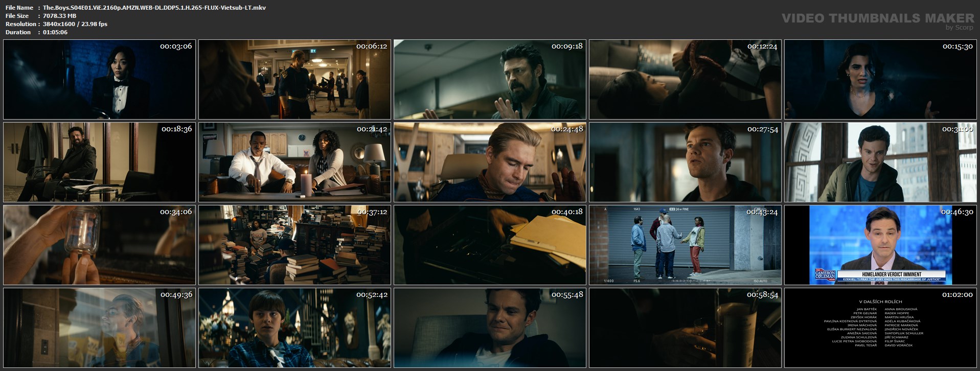Click the File Name label

[x=19, y=8]
